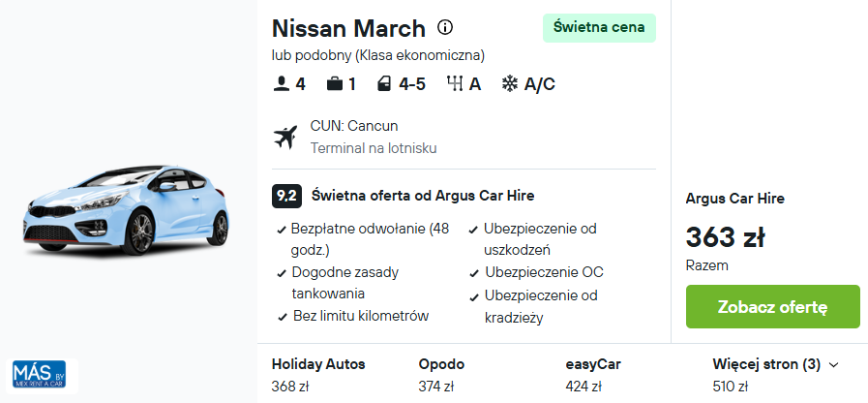Click the info icon next to Nissan March

[444, 26]
